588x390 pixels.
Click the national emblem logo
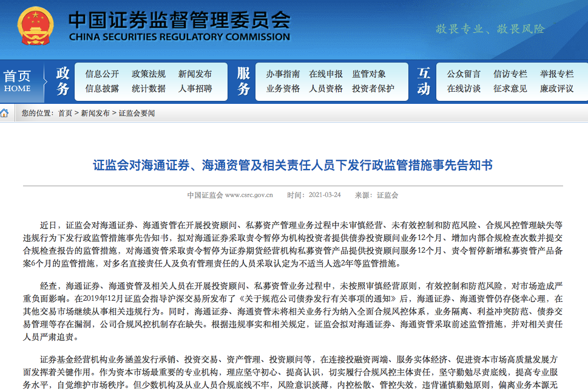pyautogui.click(x=35, y=26)
